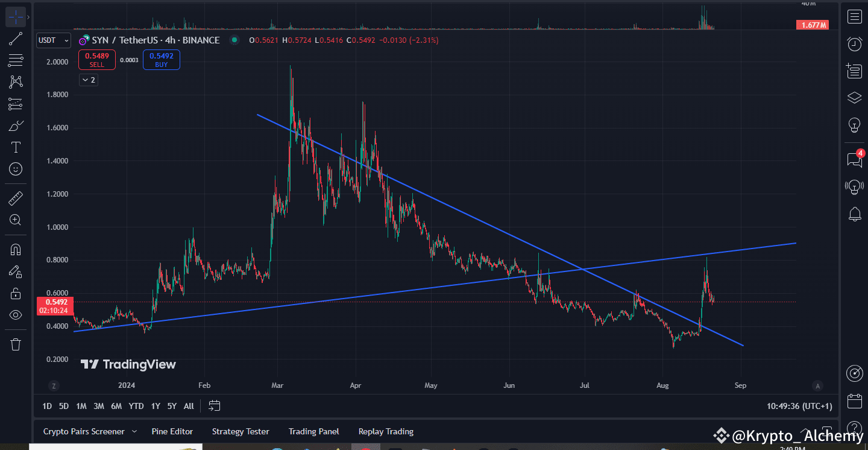Open the brush drawing tool
868x450 pixels.
15,125
